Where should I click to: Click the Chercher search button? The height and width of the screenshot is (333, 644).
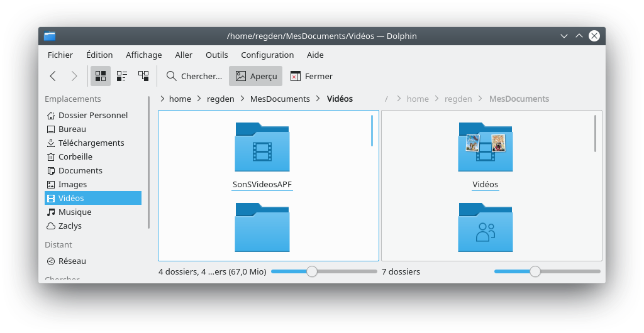click(x=194, y=76)
